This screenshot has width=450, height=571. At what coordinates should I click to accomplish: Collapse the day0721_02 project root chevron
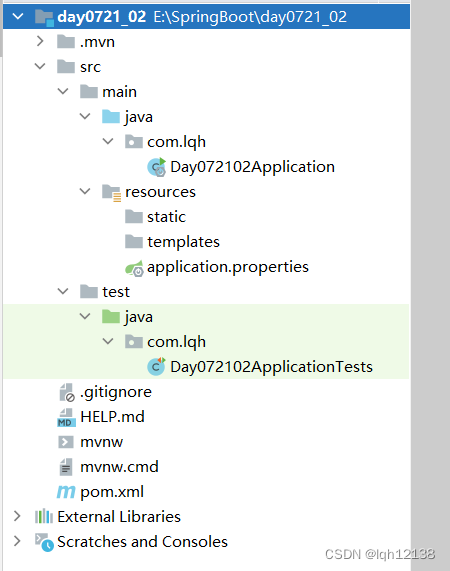(17, 16)
